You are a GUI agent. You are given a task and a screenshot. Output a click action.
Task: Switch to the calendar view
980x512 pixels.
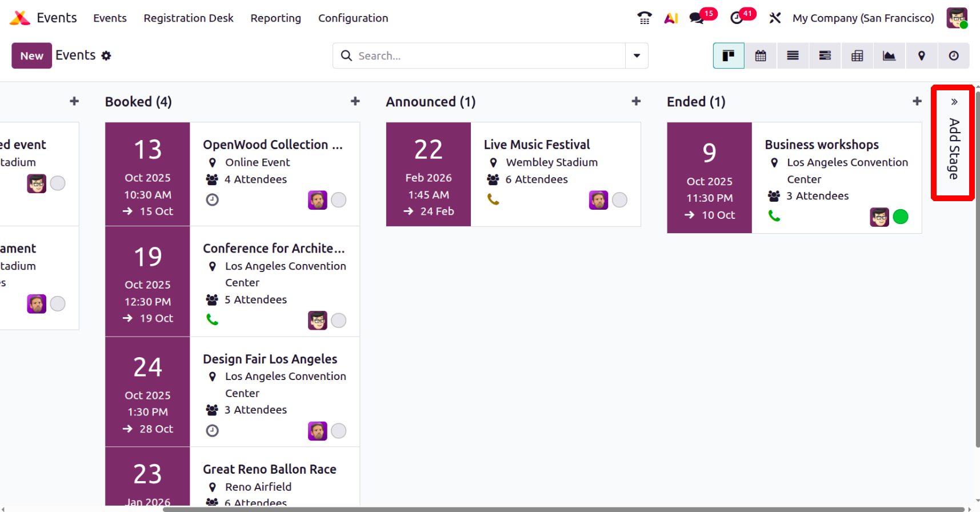point(761,56)
